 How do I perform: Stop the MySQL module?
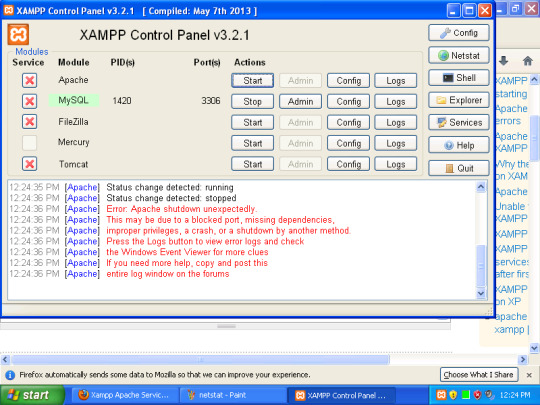pyautogui.click(x=252, y=102)
